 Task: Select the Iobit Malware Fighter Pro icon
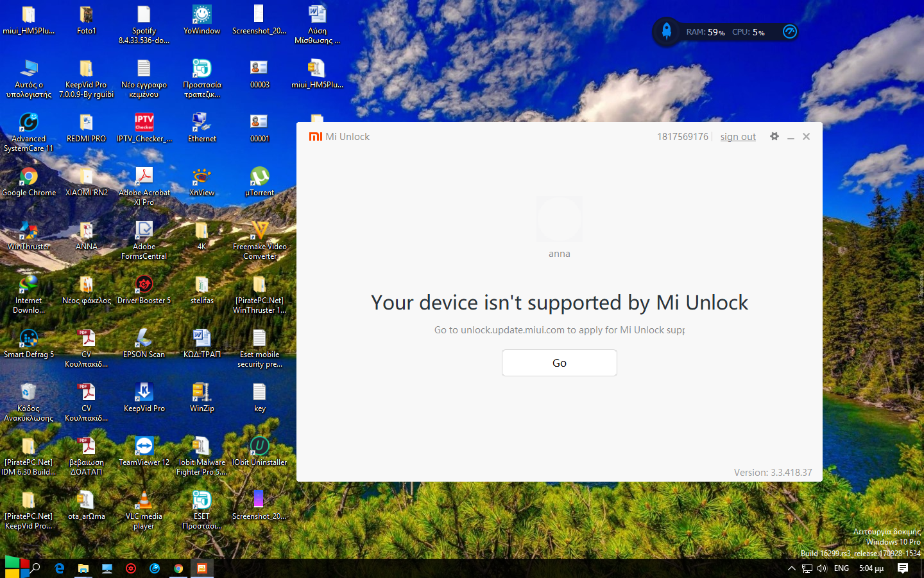point(202,456)
